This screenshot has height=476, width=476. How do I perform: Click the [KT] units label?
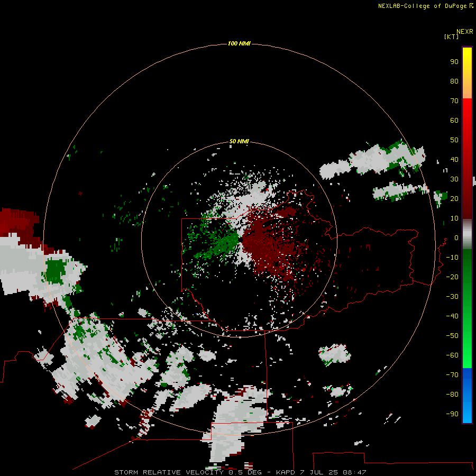451,36
